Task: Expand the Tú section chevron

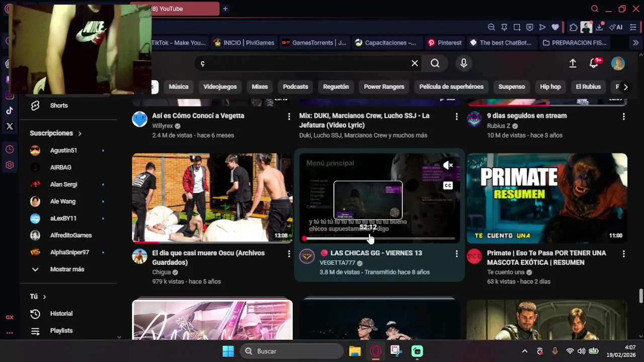Action: click(x=44, y=297)
